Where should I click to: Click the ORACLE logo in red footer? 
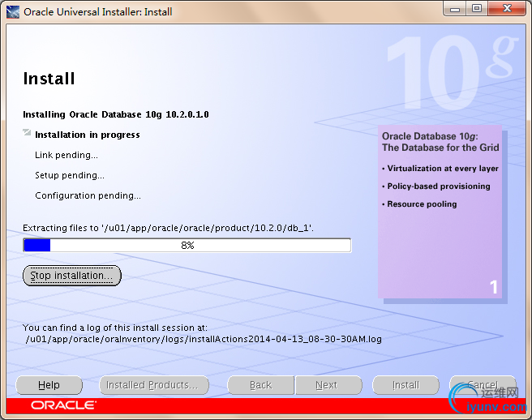(x=64, y=405)
